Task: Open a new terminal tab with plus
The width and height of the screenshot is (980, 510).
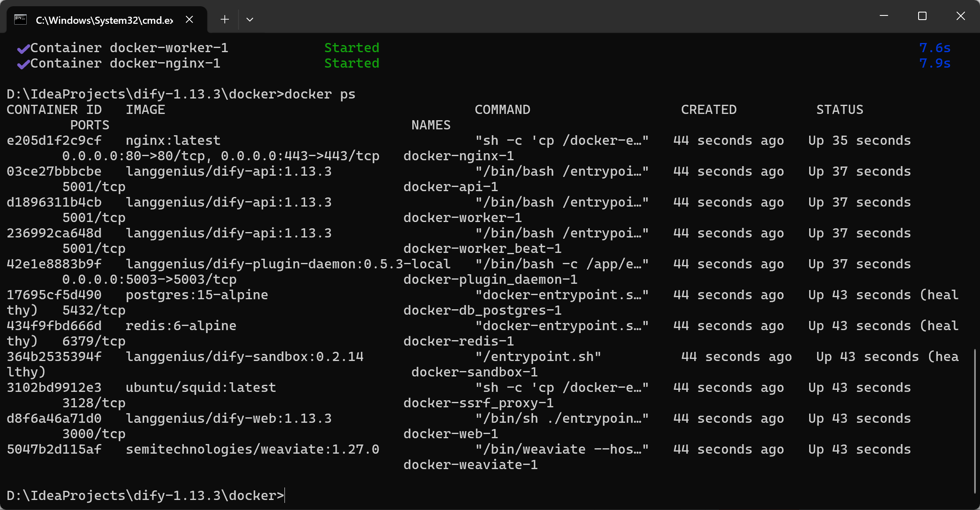Action: click(225, 20)
